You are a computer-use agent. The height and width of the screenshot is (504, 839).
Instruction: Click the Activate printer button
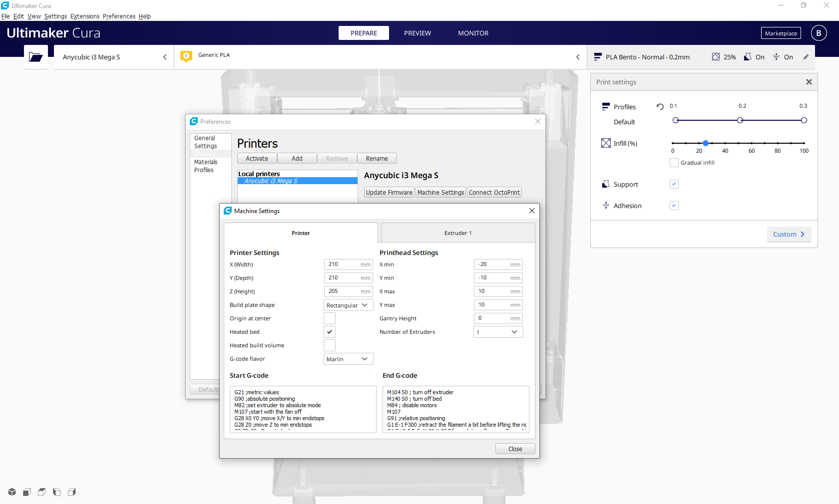tap(257, 158)
